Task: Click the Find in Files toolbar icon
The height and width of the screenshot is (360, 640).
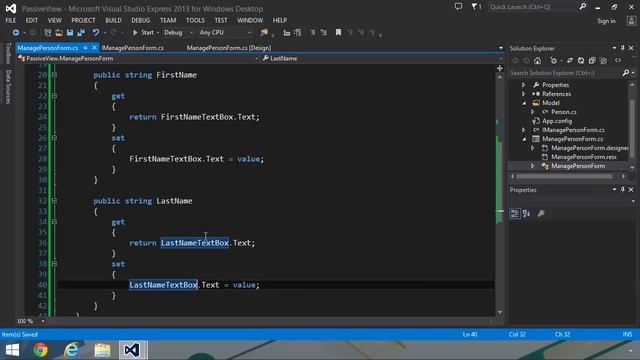Action: pos(264,33)
